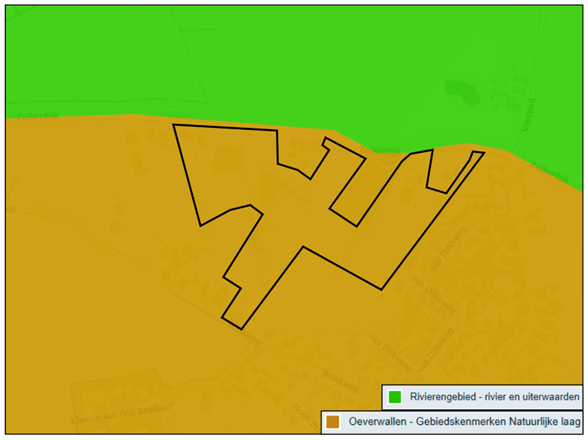The width and height of the screenshot is (588, 440).
Task: Click the Zalkerdijk label near the plan outline's top
Action: (380, 150)
